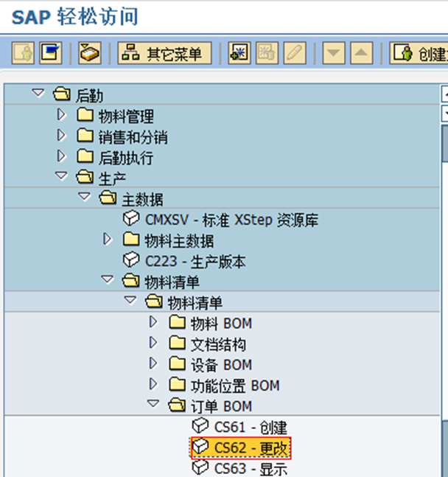Open the 其它菜单 button
The width and height of the screenshot is (448, 477).
coord(164,53)
